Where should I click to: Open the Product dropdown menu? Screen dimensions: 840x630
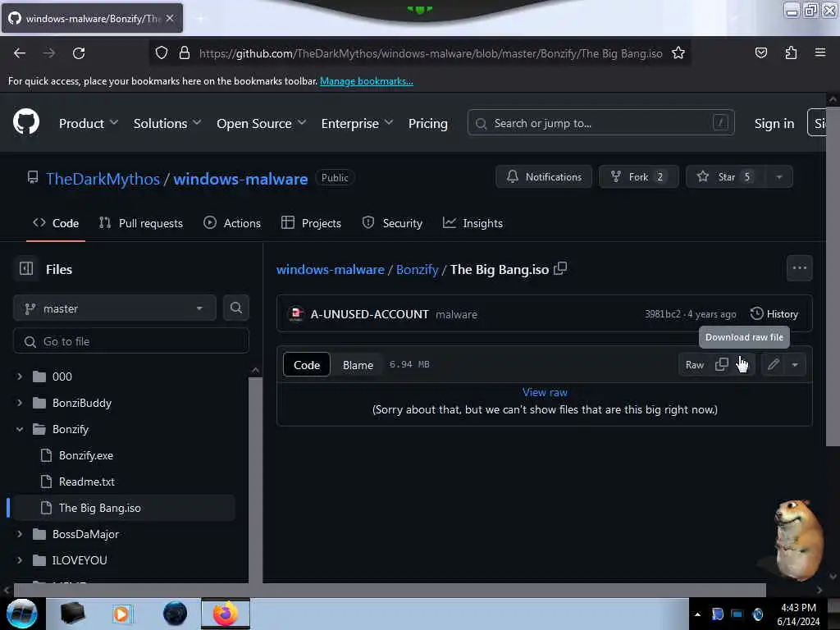click(89, 123)
